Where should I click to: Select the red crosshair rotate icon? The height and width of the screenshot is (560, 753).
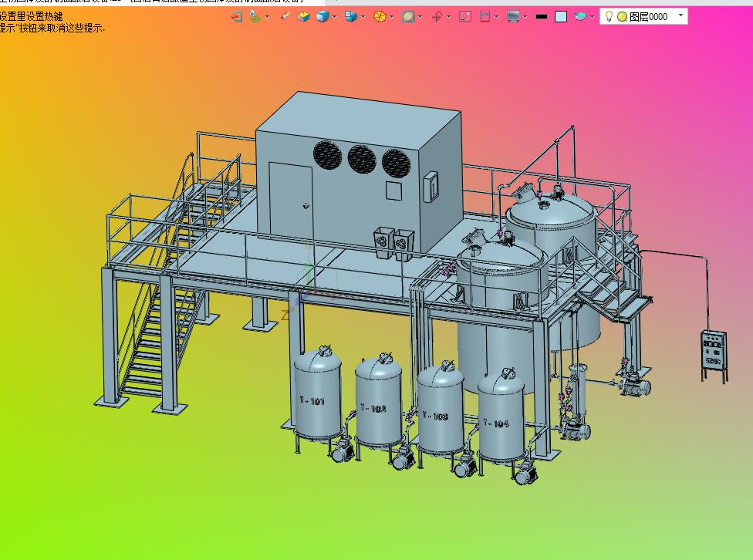click(437, 16)
